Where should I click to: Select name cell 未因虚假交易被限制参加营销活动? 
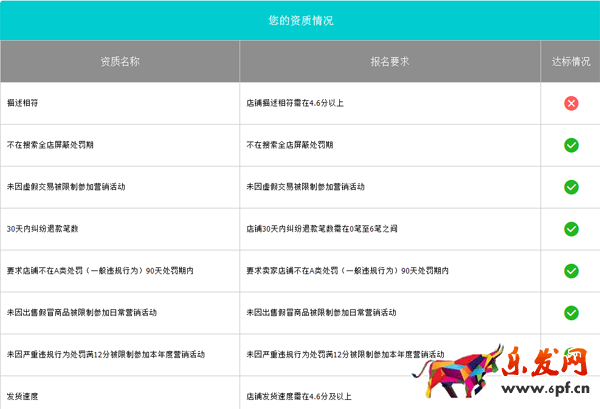tap(120, 187)
